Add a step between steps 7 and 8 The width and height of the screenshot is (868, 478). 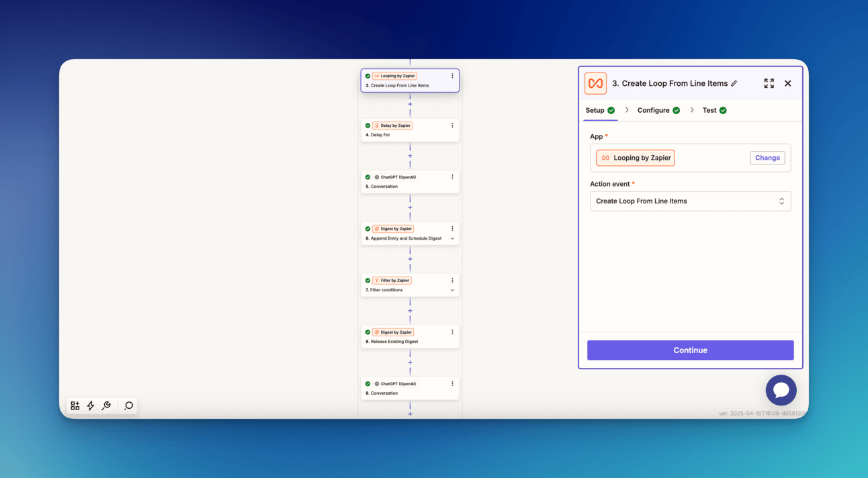click(x=410, y=311)
